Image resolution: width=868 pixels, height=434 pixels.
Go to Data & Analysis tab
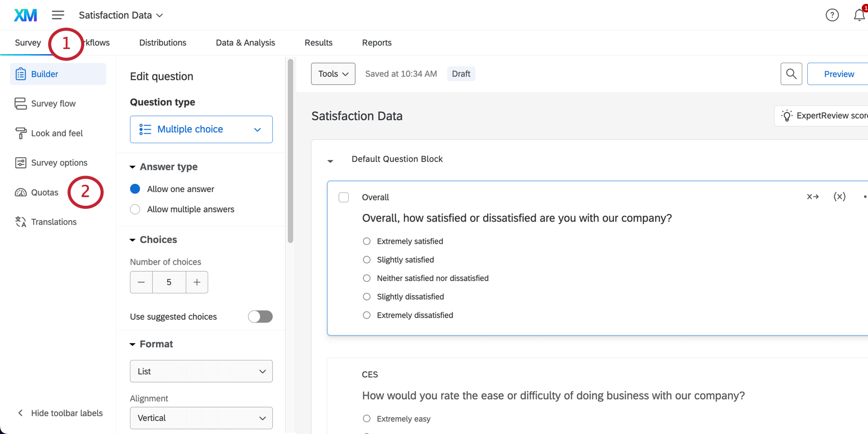tap(245, 43)
